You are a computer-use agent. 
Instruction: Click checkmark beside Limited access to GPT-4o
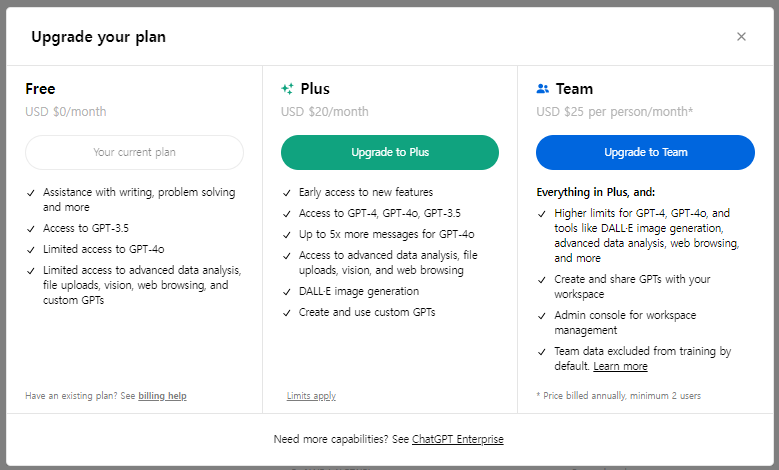click(x=31, y=250)
